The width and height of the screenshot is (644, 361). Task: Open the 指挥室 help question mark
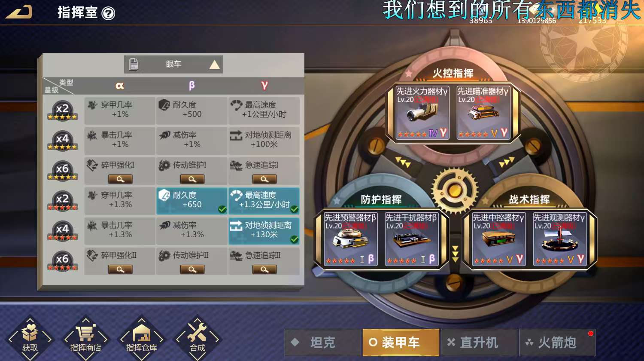coord(109,13)
